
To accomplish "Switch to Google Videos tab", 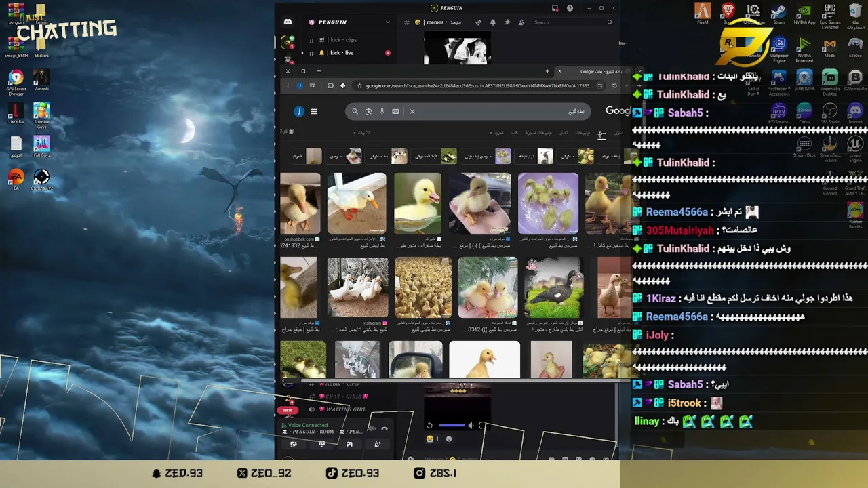I will pos(582,133).
